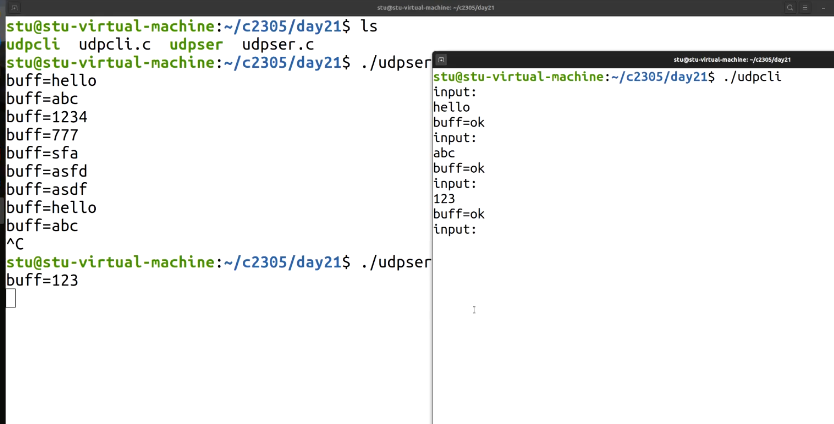Screen dimensions: 834x424
Task: Click the 'ls' command text
Action: pyautogui.click(x=369, y=26)
